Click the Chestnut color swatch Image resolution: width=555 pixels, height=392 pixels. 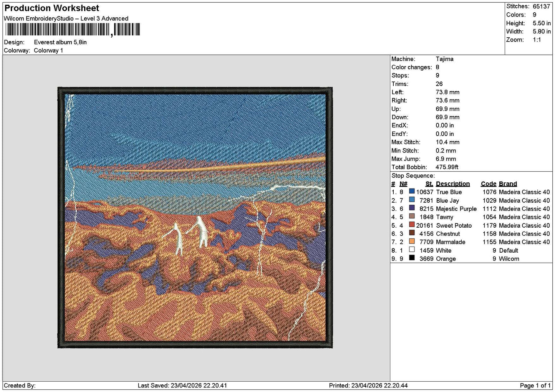coord(412,233)
